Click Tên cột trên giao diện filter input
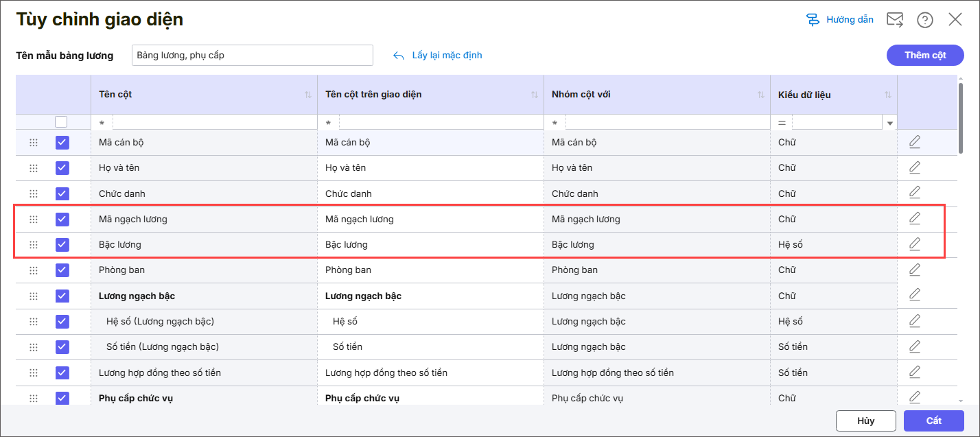 (441, 123)
